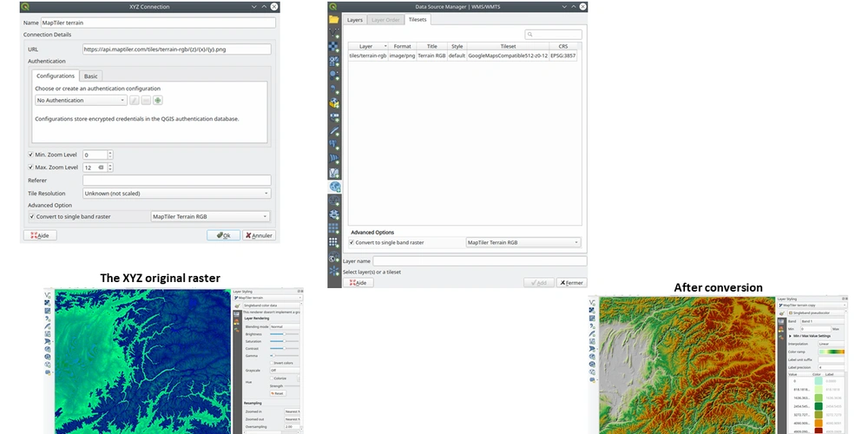Click Aide button in Data Source Manager
Image resolution: width=868 pixels, height=434 pixels.
358,282
